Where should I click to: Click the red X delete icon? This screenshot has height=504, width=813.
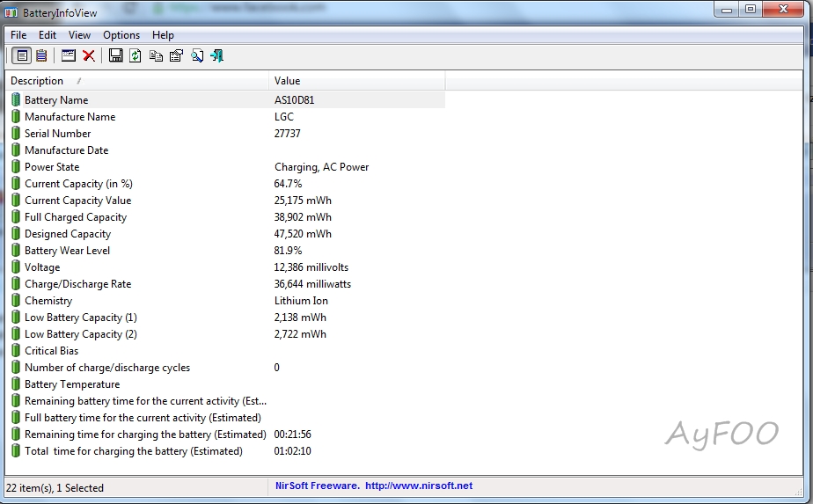(89, 55)
